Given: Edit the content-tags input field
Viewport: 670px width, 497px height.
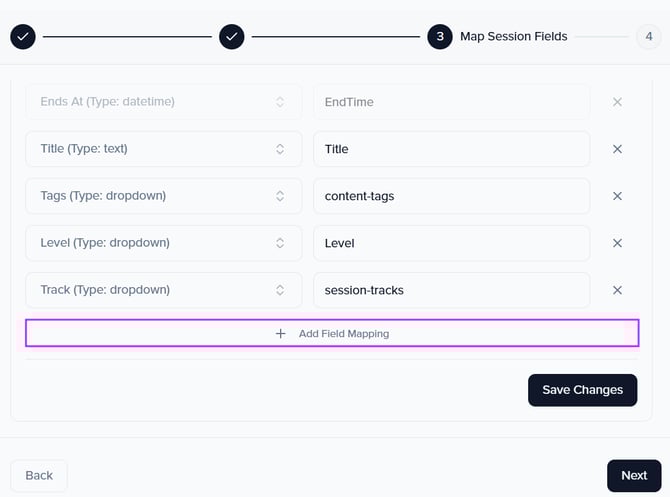Looking at the screenshot, I should pos(450,196).
